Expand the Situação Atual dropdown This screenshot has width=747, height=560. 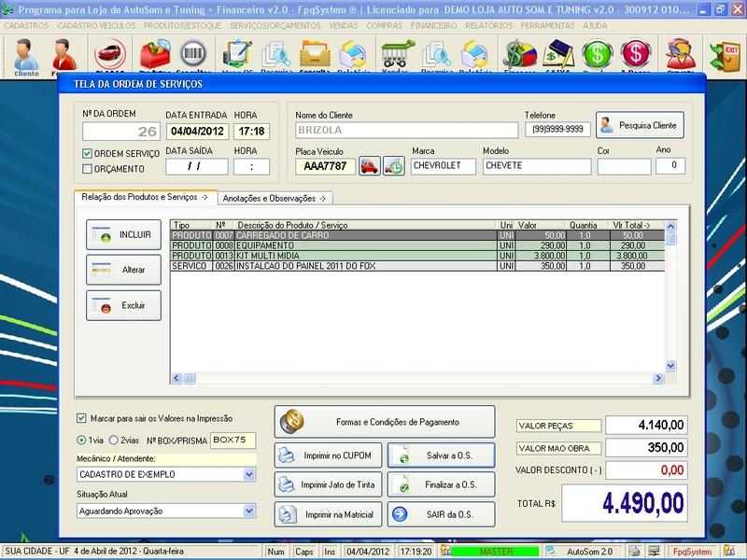pyautogui.click(x=249, y=511)
